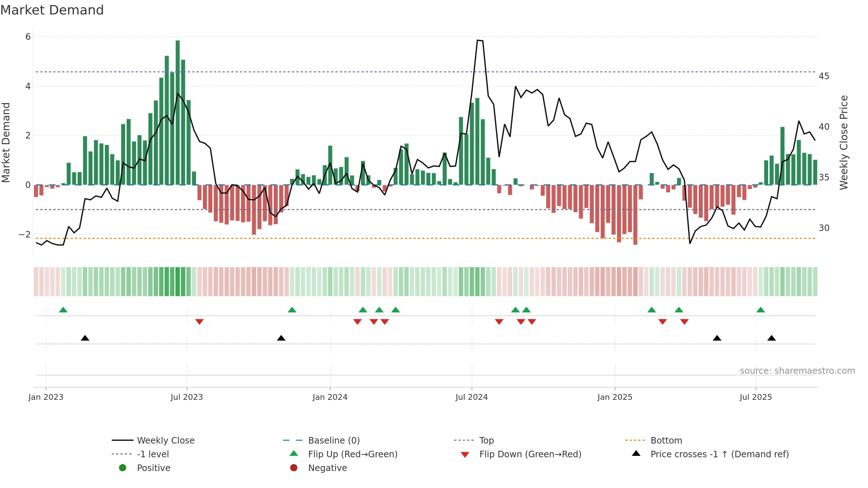The height and width of the screenshot is (488, 868).
Task: Click the Jul 2023 axis label
Action: (x=187, y=397)
